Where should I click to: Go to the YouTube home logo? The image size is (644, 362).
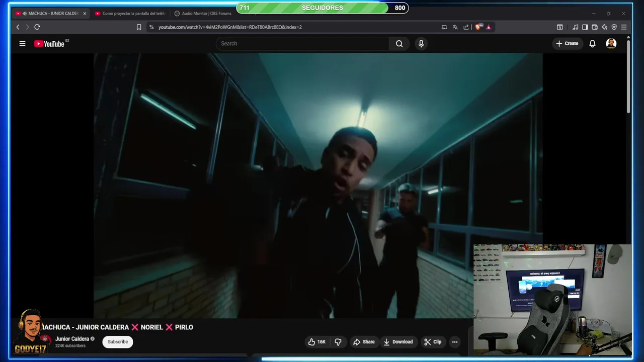(49, 44)
